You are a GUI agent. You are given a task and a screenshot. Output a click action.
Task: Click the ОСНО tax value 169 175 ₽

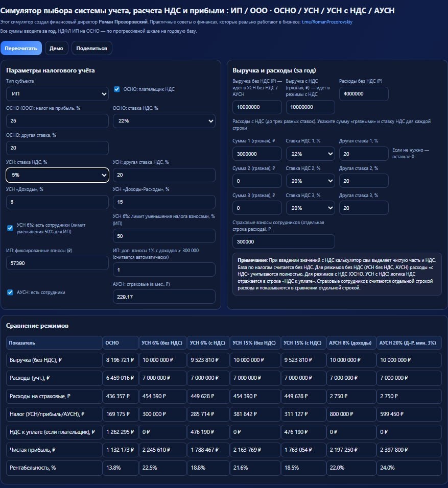tap(120, 414)
